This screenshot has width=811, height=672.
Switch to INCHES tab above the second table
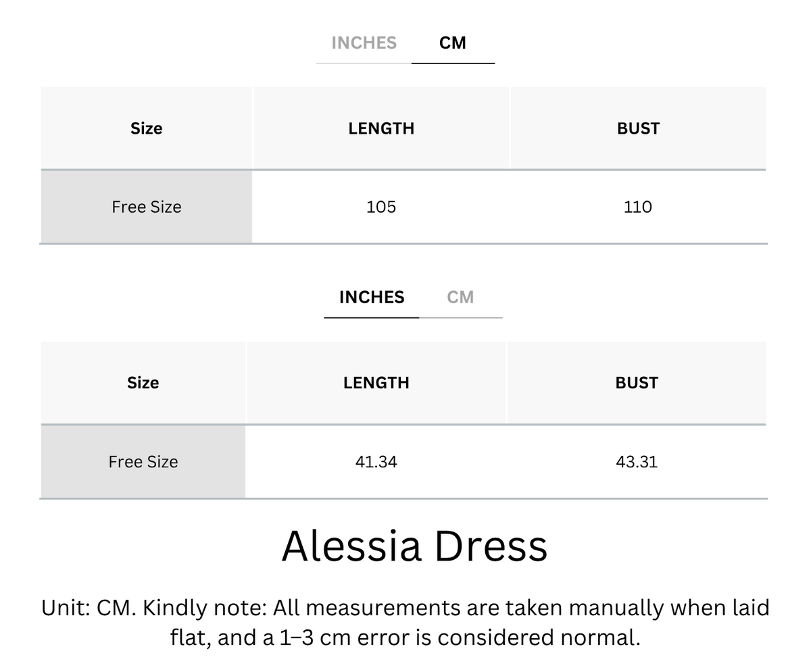tap(372, 297)
